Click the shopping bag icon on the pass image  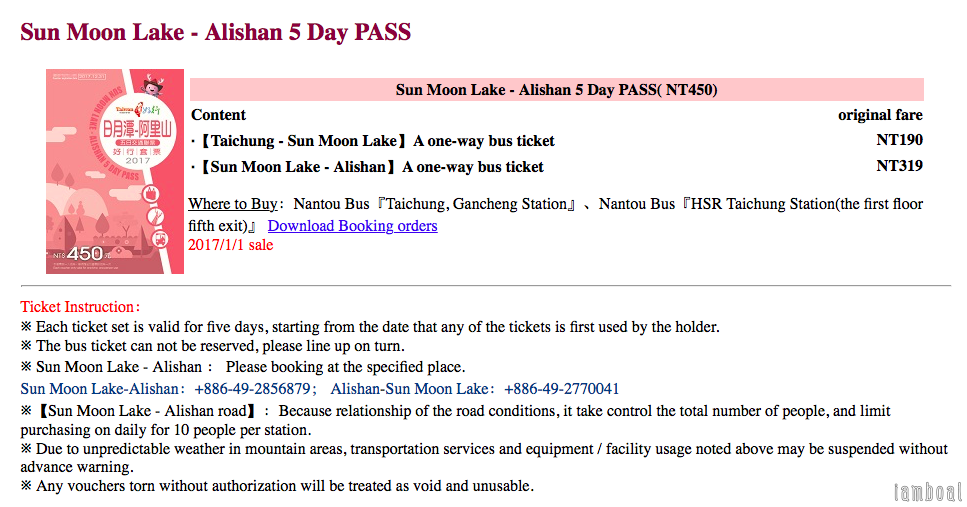(152, 194)
